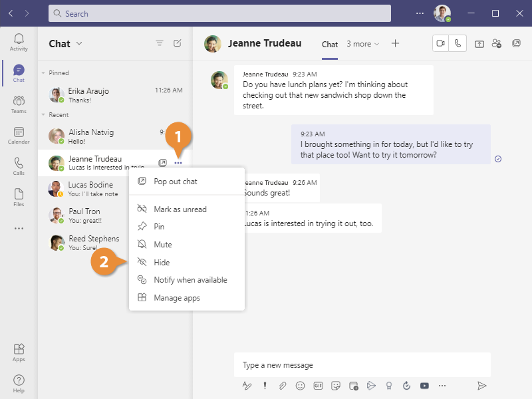Start a video call with Jeanne
Viewport: 532px width, 399px height.
click(440, 43)
